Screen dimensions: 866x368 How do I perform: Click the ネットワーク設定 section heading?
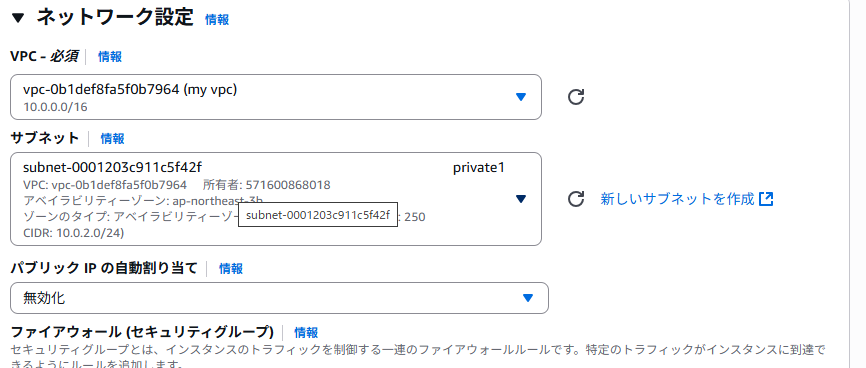115,18
